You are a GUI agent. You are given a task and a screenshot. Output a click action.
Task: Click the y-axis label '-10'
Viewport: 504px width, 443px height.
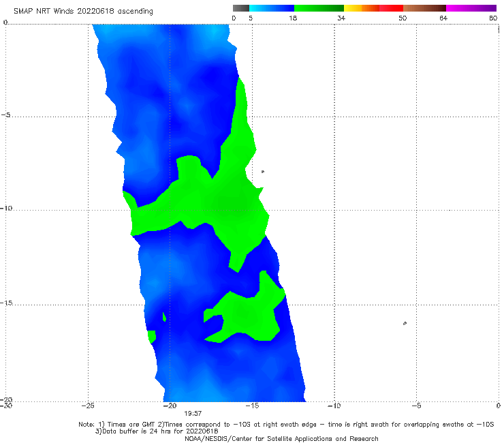click(5, 208)
